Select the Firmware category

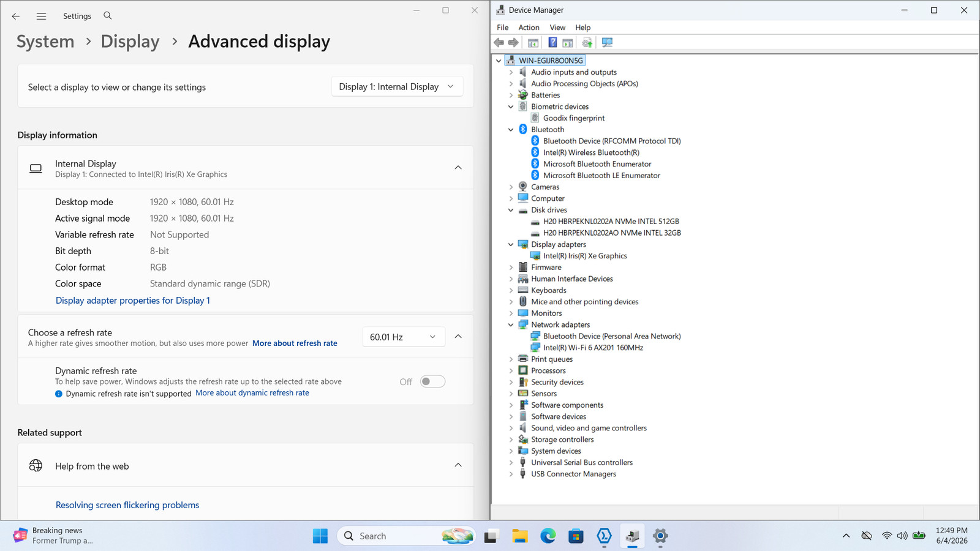[546, 268]
